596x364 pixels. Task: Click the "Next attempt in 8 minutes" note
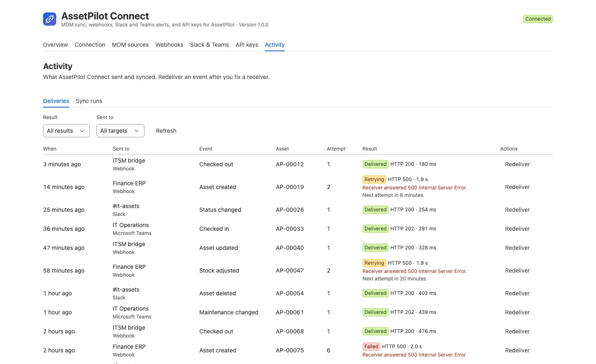pos(393,195)
